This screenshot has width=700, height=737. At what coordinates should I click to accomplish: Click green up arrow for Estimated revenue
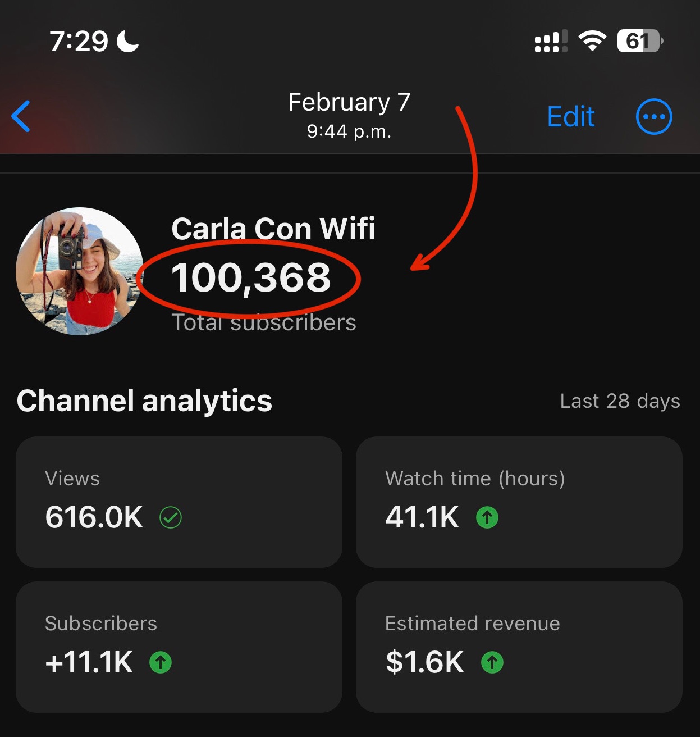(x=492, y=662)
